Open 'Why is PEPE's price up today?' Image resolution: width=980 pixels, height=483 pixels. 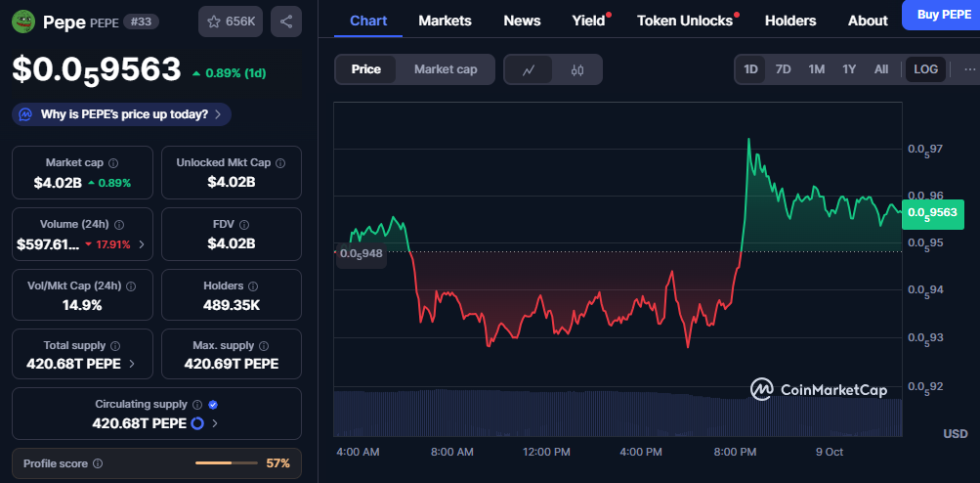click(x=122, y=114)
